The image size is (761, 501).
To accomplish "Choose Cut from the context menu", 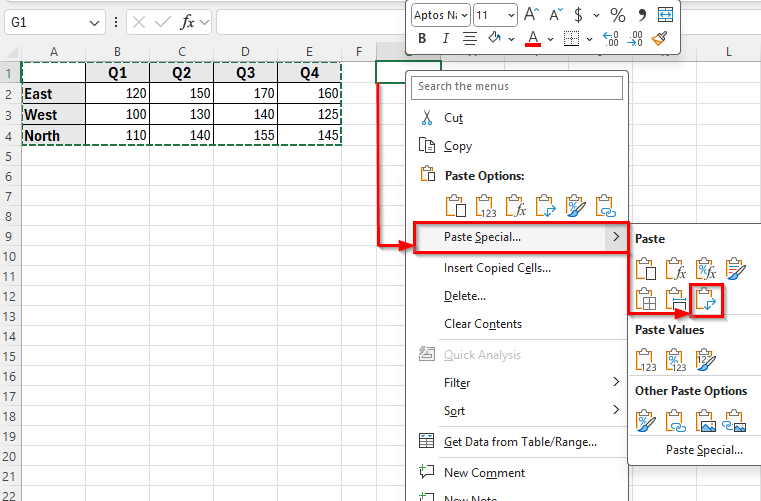I will [517, 118].
